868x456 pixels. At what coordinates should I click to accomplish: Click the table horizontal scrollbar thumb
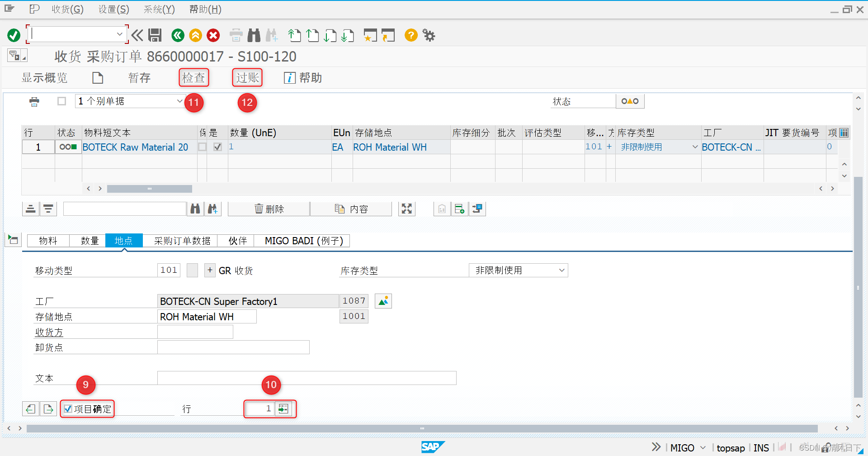pos(149,189)
